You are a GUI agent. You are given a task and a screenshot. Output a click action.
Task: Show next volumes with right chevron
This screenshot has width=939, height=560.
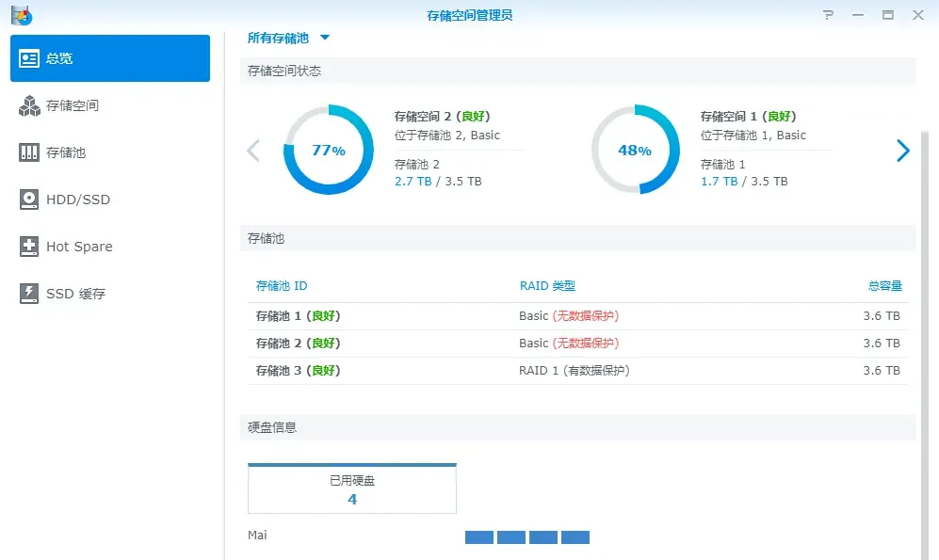902,151
